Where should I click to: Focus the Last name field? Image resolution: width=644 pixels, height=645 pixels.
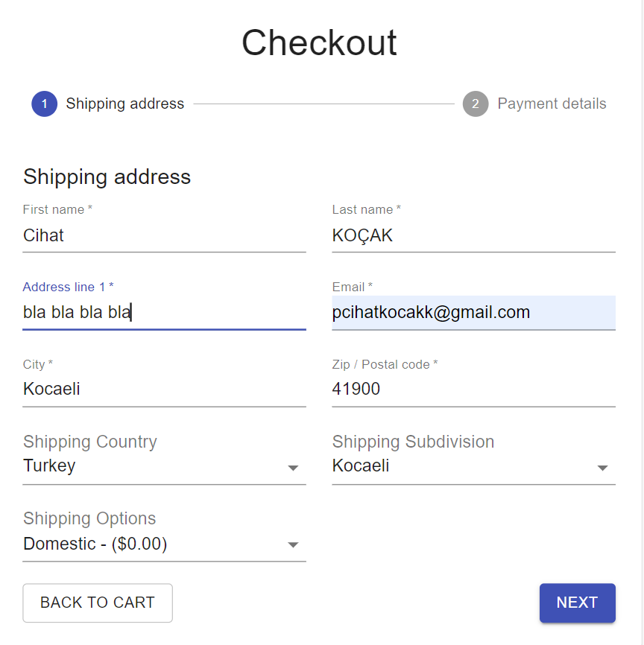coord(473,235)
